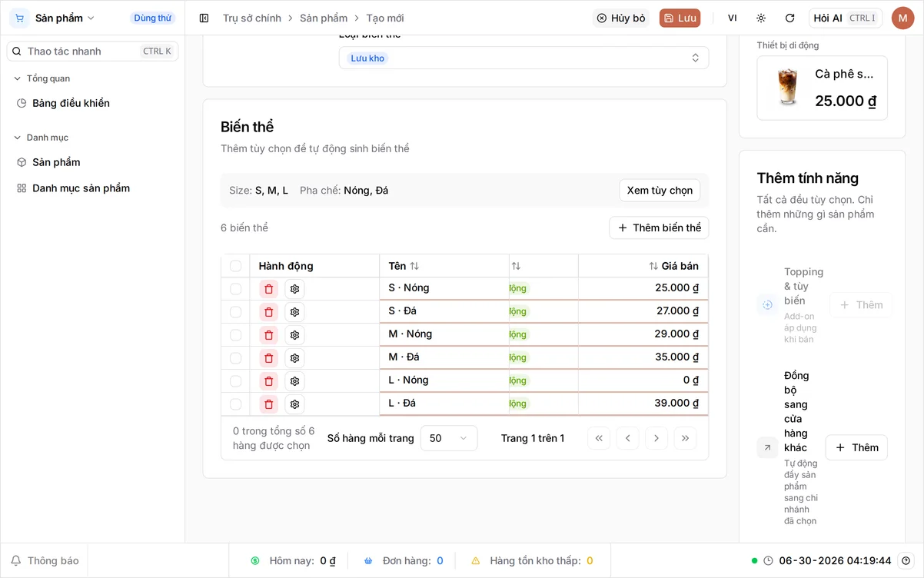Check the M · Nóng row checkbox

point(235,335)
